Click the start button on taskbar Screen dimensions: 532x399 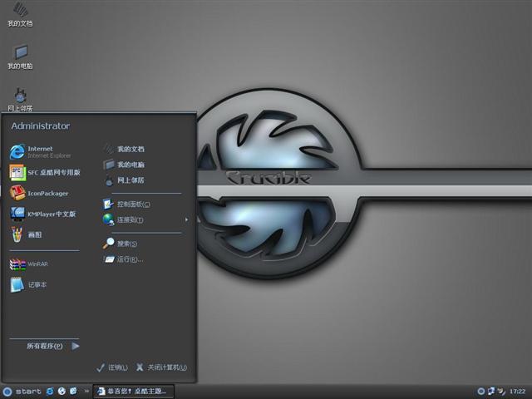[x=22, y=392]
